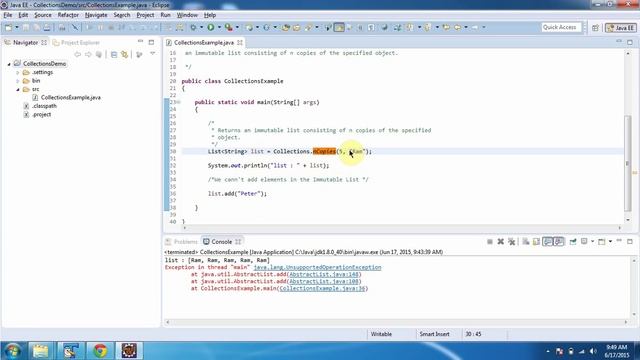Click the editor vertical scrollbar thumb
The width and height of the screenshot is (640, 360).
(x=628, y=163)
